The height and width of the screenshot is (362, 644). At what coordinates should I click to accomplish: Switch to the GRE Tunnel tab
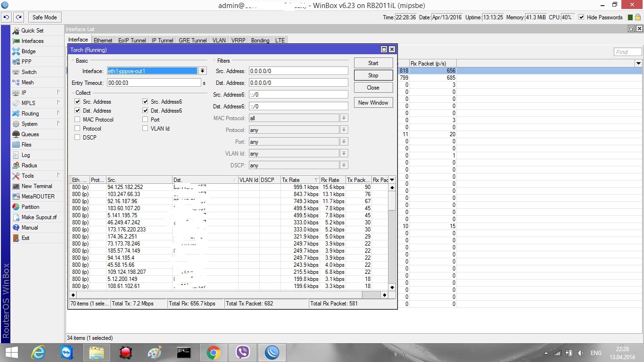pos(193,41)
